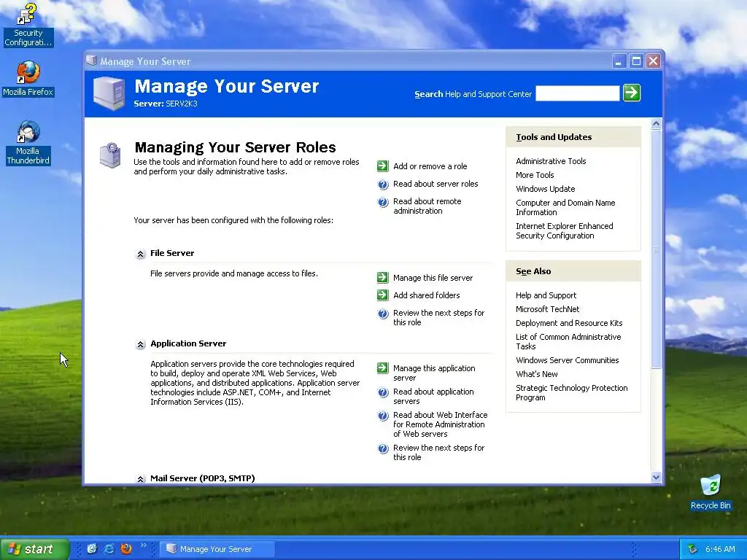Click the Search Help and Support Center field
The height and width of the screenshot is (560, 747).
tap(578, 93)
